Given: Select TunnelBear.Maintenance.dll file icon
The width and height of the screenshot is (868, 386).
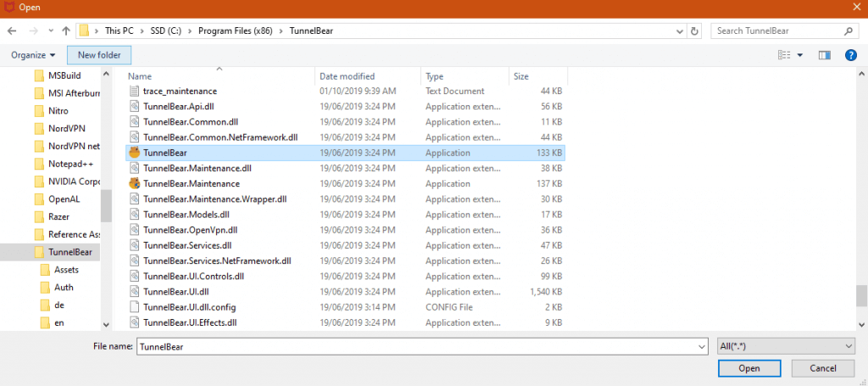Looking at the screenshot, I should click(134, 168).
